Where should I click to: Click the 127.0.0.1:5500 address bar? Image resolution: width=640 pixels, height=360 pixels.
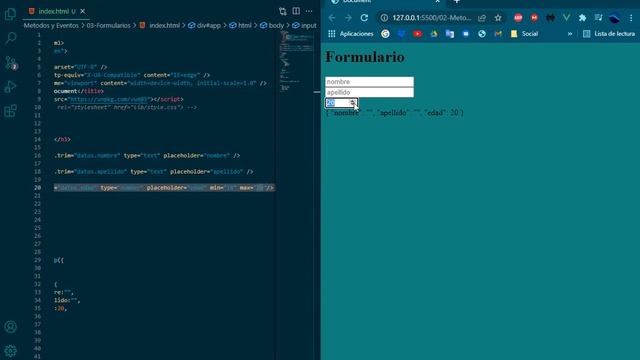point(432,18)
